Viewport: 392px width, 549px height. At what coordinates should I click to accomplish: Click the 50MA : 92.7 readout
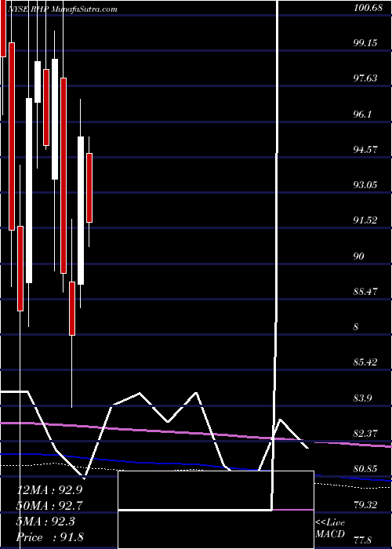[x=49, y=506]
